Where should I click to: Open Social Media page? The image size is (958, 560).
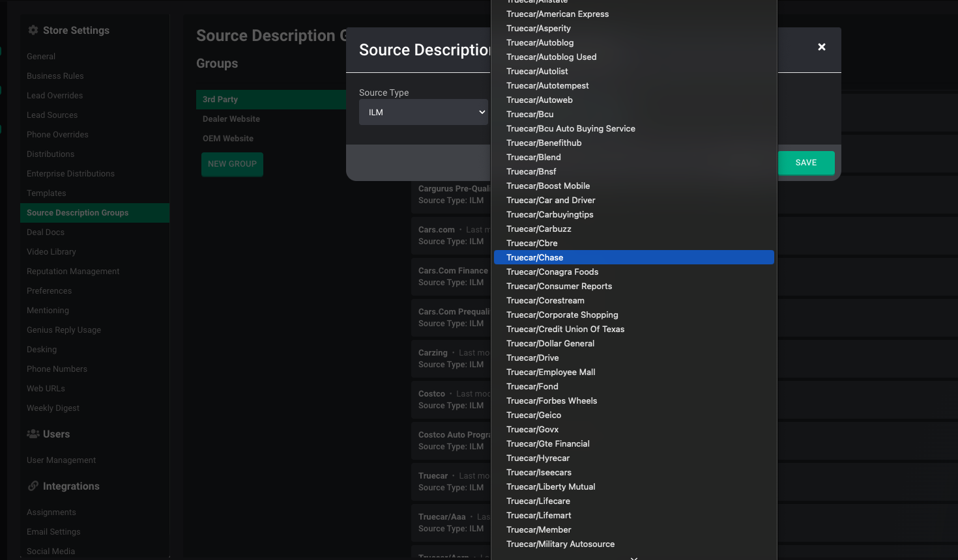pyautogui.click(x=51, y=552)
